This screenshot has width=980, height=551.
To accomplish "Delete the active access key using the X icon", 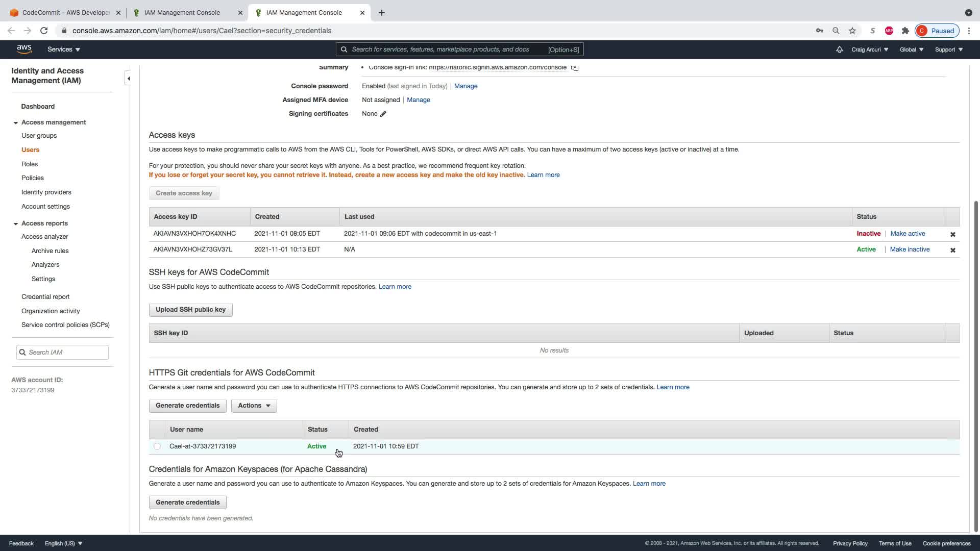I will (x=952, y=250).
